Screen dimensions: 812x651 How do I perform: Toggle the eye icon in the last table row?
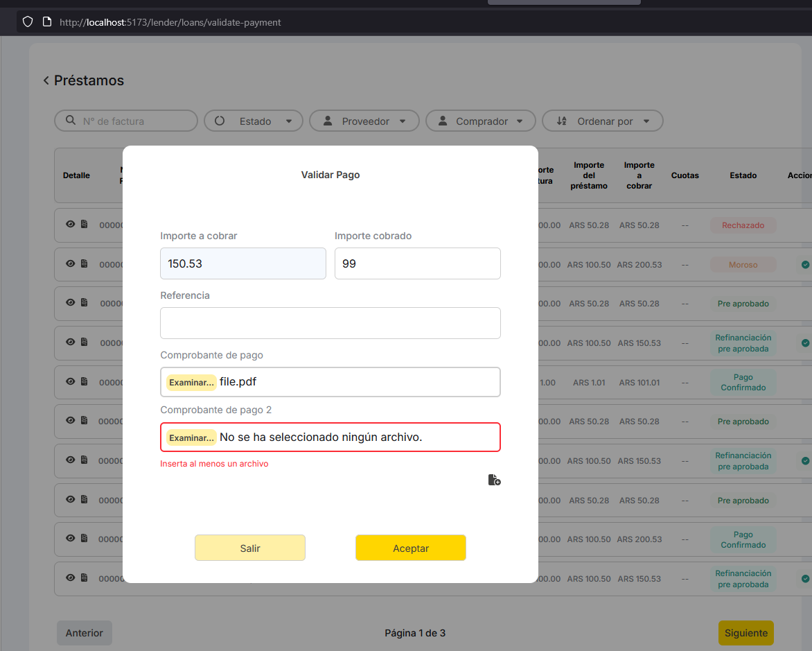70,578
